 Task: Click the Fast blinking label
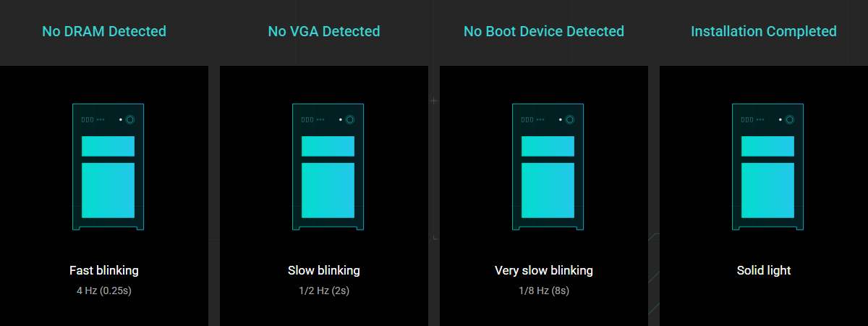[104, 270]
